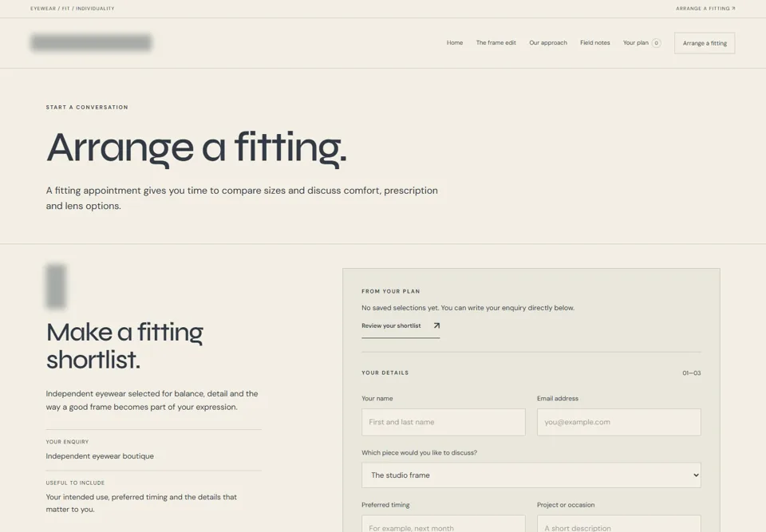Click the No saved selections yet message
Viewport: 766px width, 532px height.
pos(468,308)
